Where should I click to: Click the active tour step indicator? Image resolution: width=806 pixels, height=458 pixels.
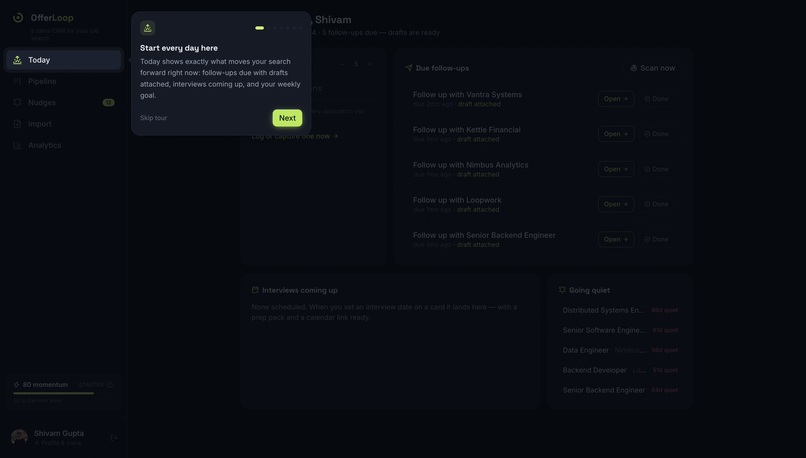(260, 28)
